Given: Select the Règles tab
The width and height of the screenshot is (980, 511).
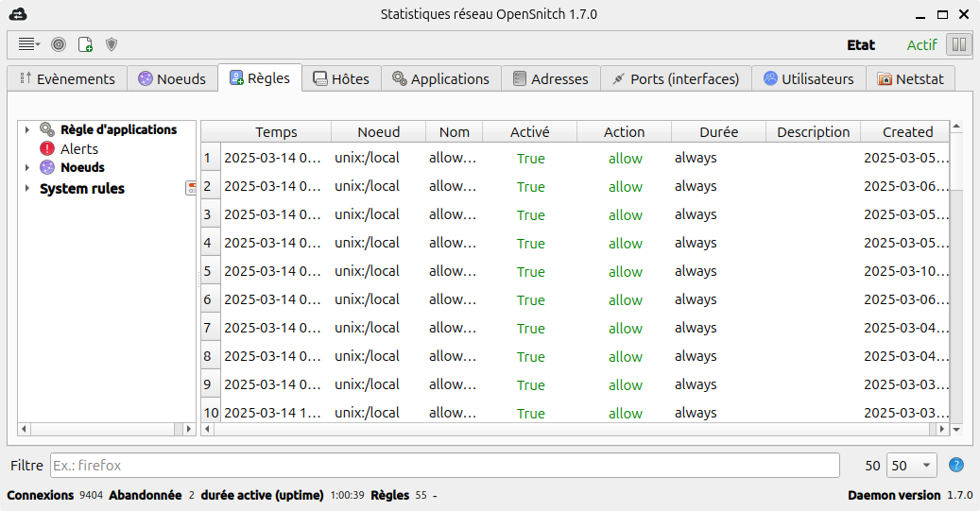Looking at the screenshot, I should (260, 78).
